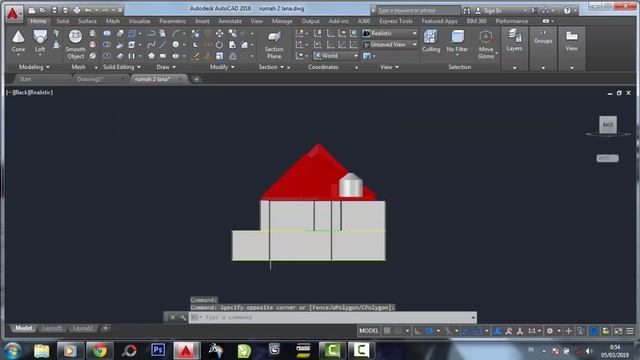Toggle hardware acceleration blue circle icon

594,331
